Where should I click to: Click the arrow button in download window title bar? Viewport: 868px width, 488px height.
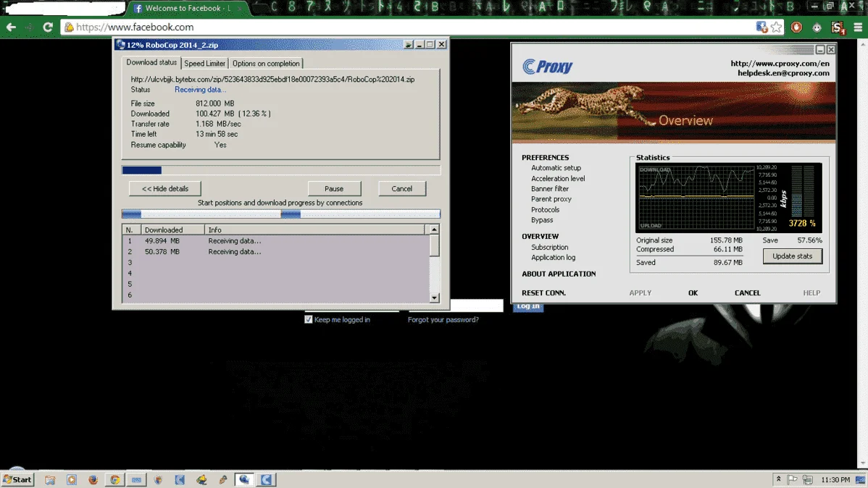click(x=409, y=44)
